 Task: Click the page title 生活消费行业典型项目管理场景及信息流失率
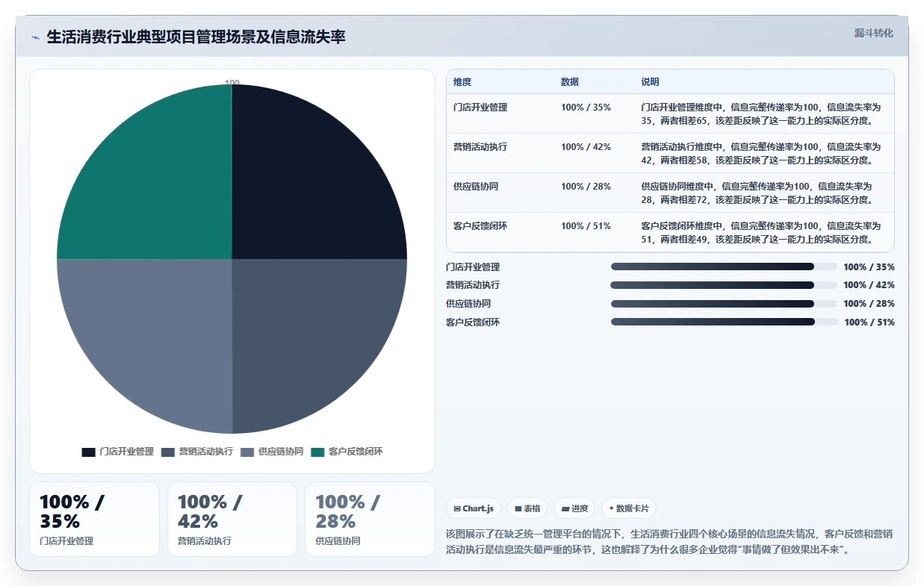coord(196,37)
